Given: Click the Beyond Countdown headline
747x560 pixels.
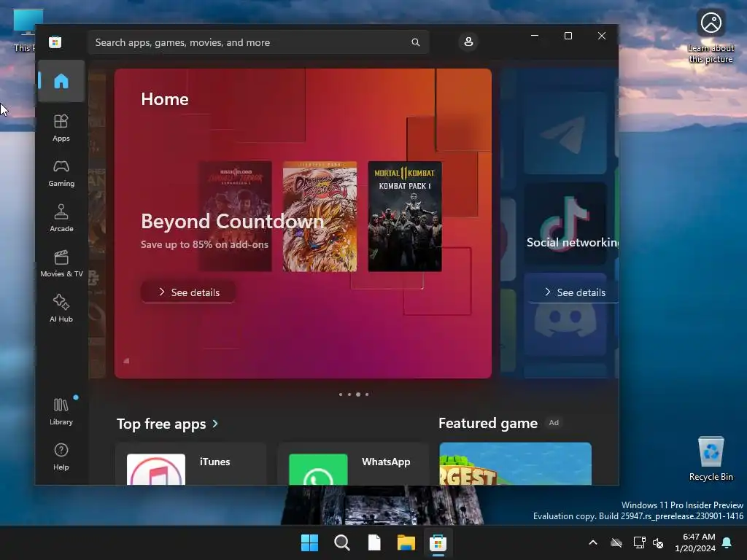Looking at the screenshot, I should click(233, 222).
